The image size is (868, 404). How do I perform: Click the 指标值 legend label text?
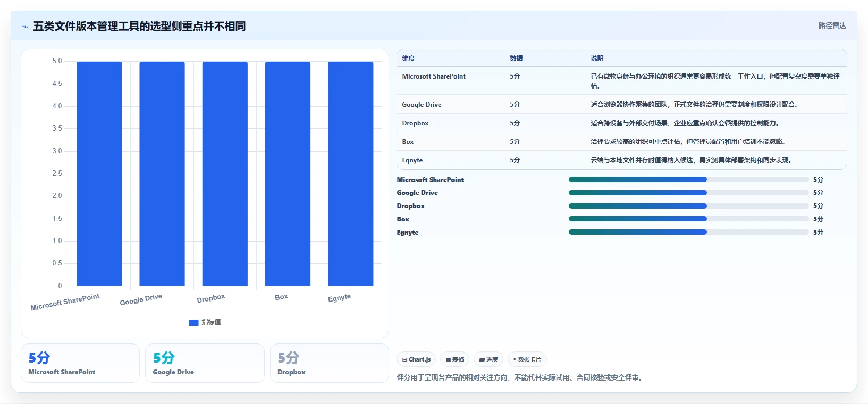pyautogui.click(x=211, y=322)
